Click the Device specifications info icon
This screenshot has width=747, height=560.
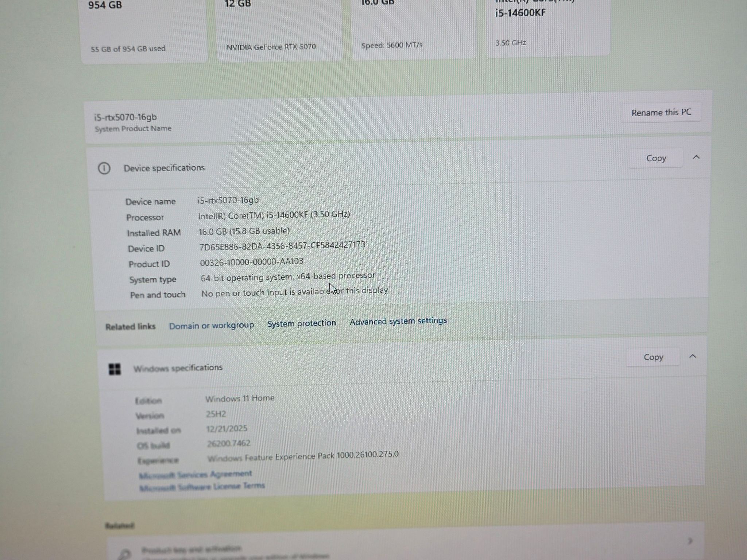tap(104, 168)
